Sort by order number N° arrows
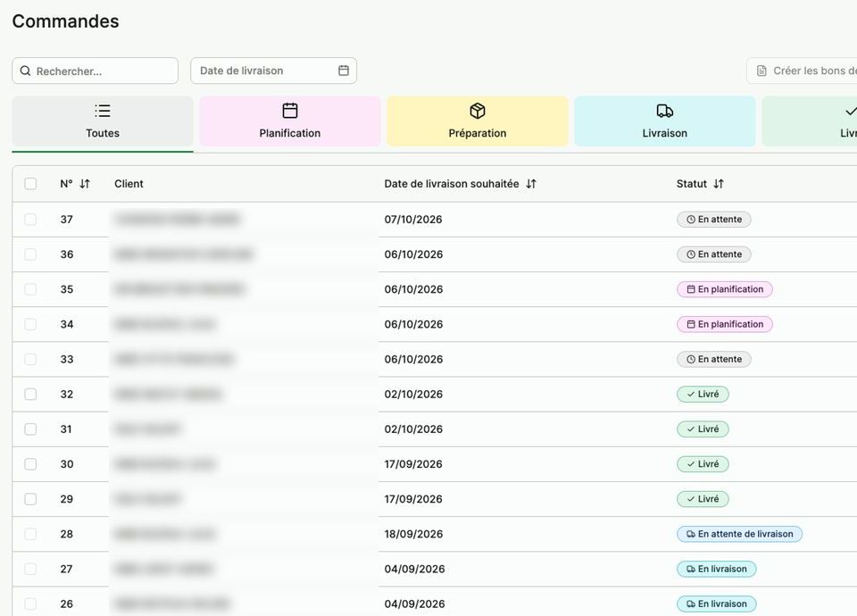The height and width of the screenshot is (616, 857). 85,184
